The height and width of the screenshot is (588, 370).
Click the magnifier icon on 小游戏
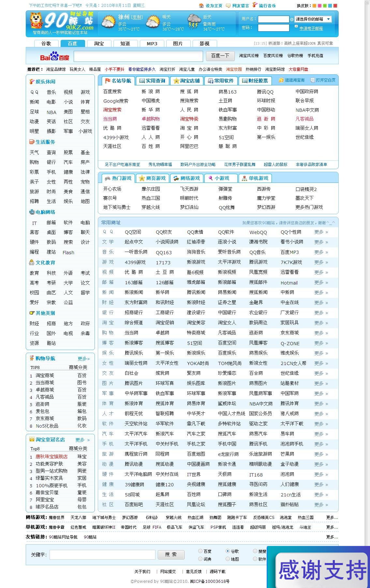211,178
